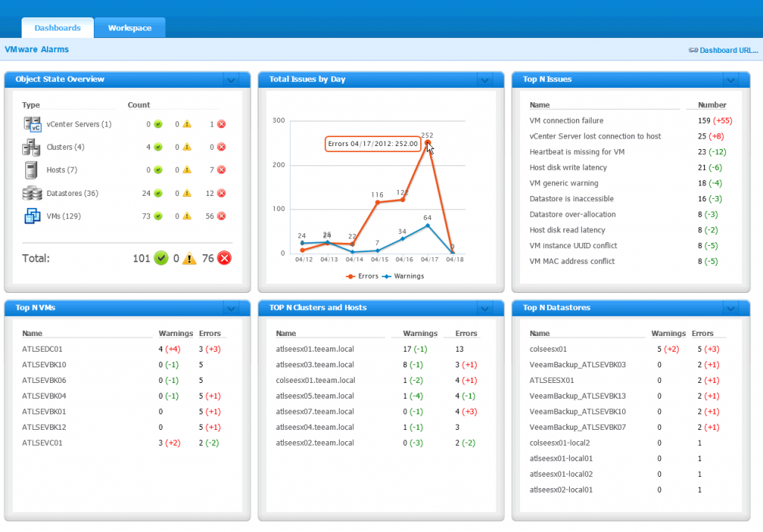Image resolution: width=763 pixels, height=532 pixels.
Task: Click the large Total warning triangle icon
Action: (189, 258)
